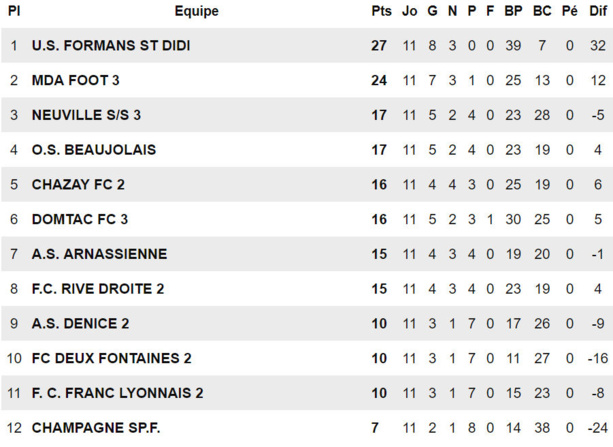
Task: Click FC DEUX FONTAINES 2 team name
Action: click(x=111, y=358)
